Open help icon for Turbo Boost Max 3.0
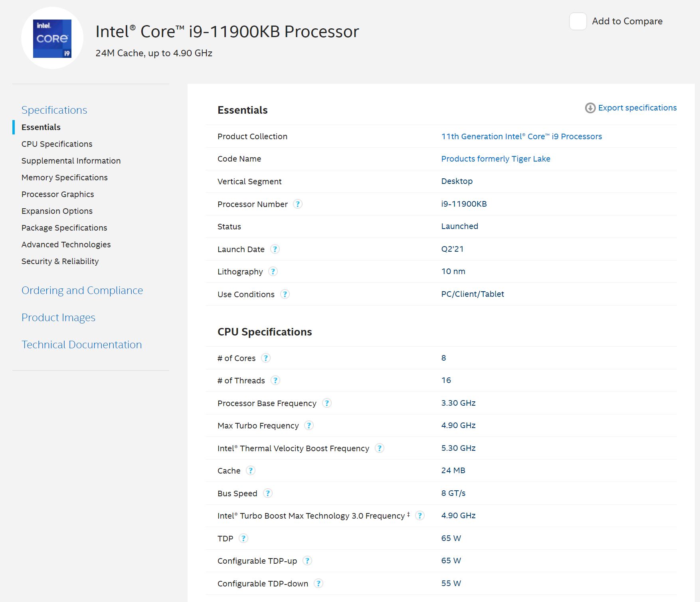700x602 pixels. pyautogui.click(x=420, y=516)
